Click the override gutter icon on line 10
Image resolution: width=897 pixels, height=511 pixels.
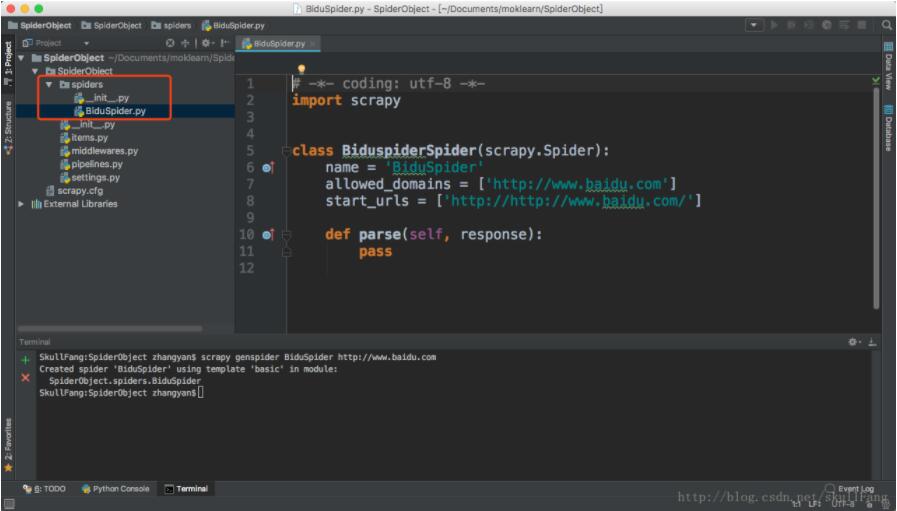pyautogui.click(x=268, y=235)
